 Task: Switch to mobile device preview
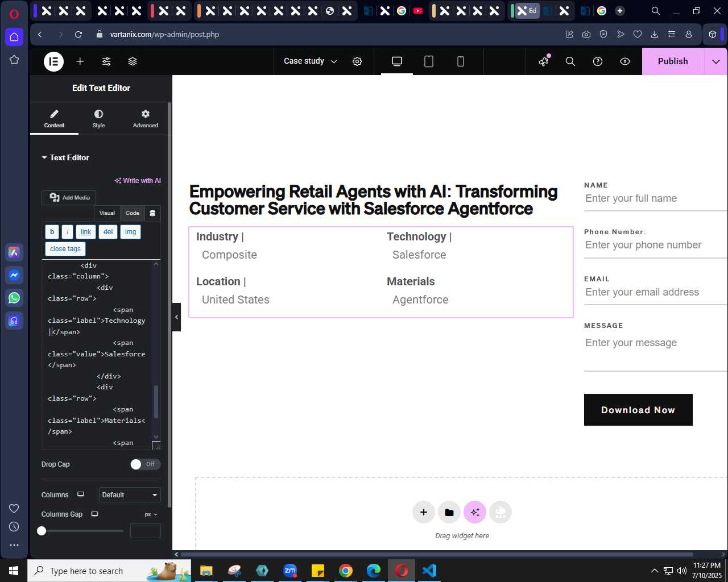tap(461, 61)
